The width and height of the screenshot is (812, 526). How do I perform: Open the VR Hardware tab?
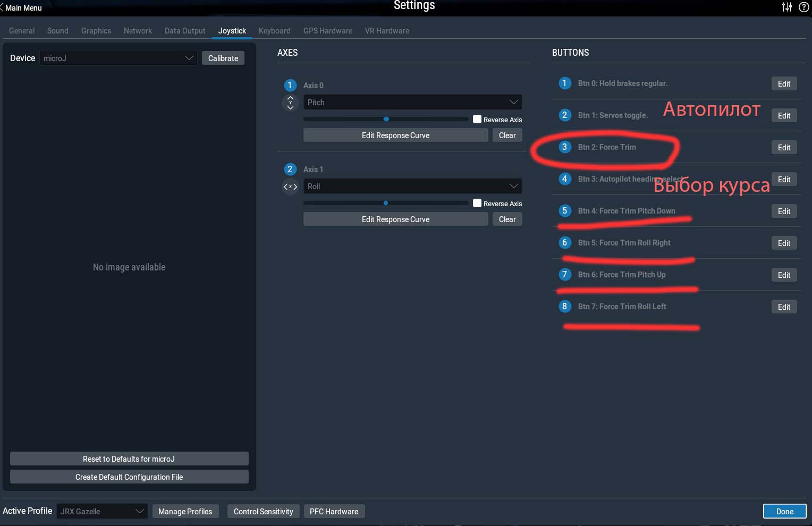click(387, 31)
